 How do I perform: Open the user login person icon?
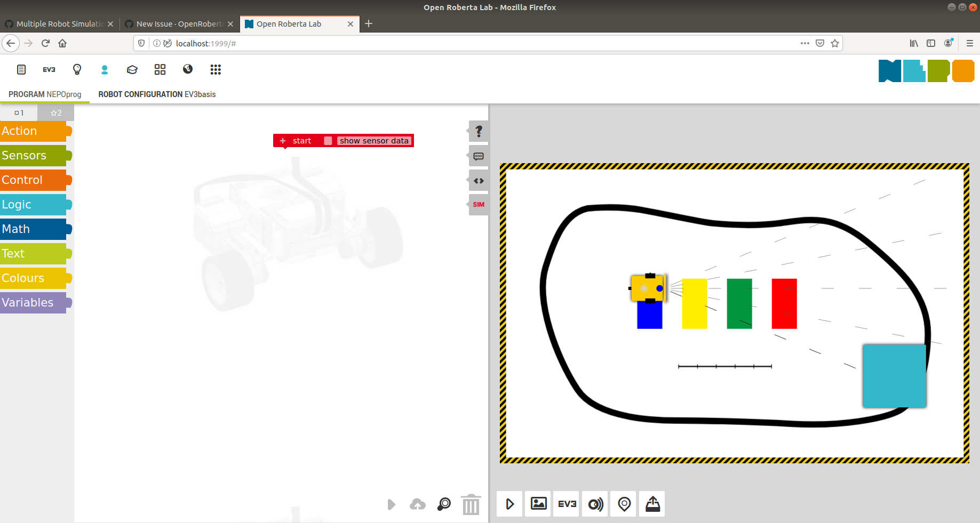pos(105,69)
